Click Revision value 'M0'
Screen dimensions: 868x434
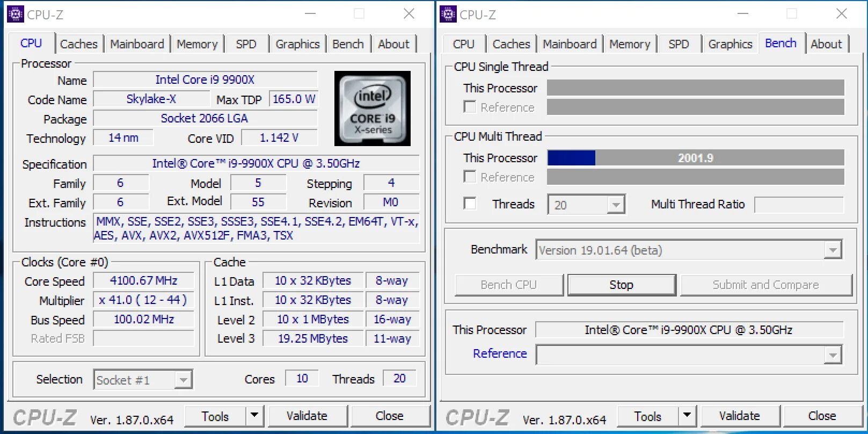coord(391,202)
